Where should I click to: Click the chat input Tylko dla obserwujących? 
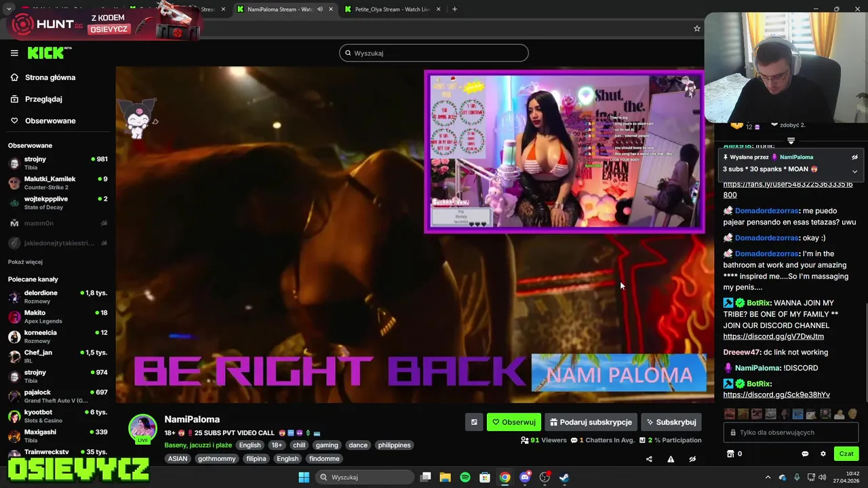pos(791,432)
